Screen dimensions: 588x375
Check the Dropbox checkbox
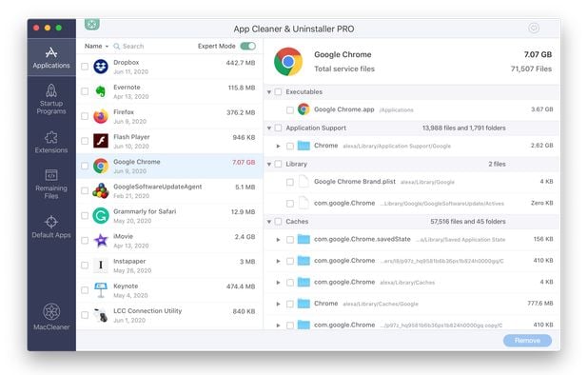click(x=85, y=67)
